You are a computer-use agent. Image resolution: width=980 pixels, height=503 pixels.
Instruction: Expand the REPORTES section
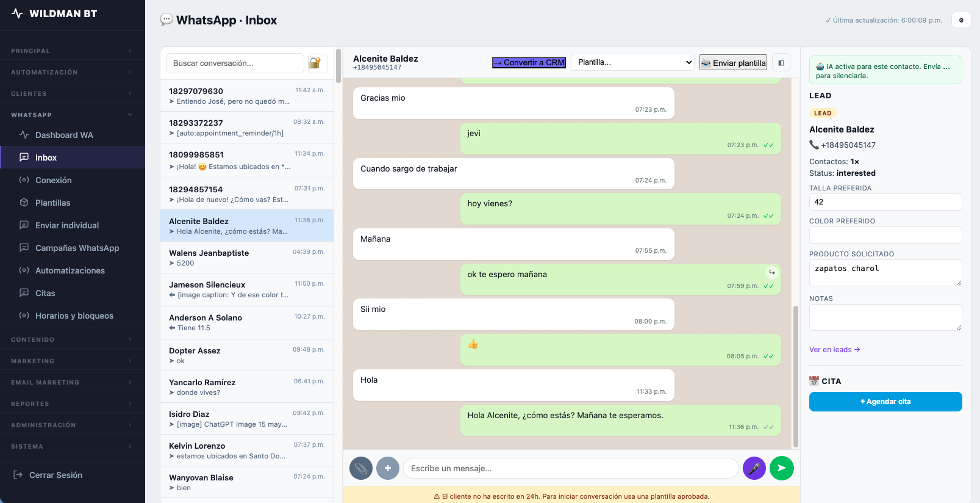pos(73,403)
